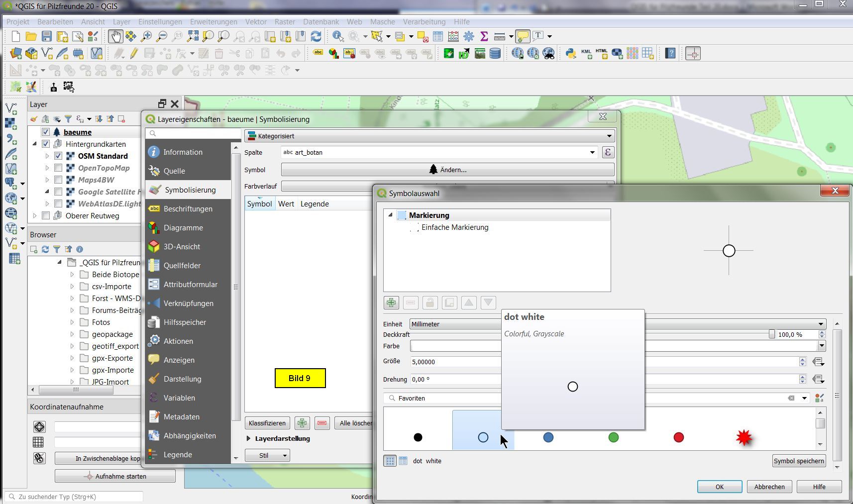The width and height of the screenshot is (853, 504).
Task: Click the Identify Features tool
Action: (338, 36)
